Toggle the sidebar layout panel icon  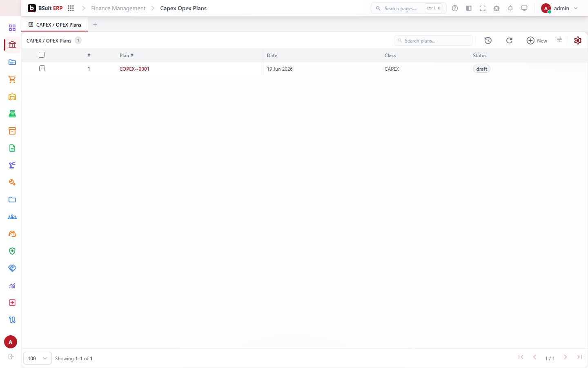[x=469, y=8]
